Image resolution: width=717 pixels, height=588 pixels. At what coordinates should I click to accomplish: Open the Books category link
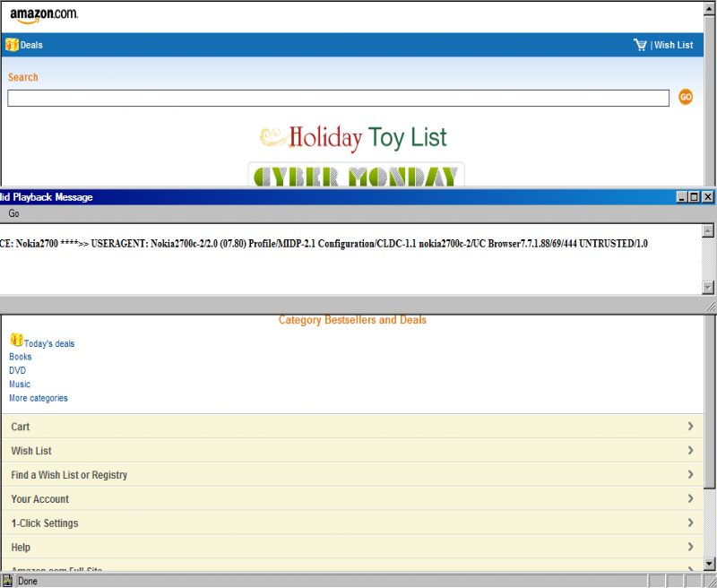click(x=21, y=357)
